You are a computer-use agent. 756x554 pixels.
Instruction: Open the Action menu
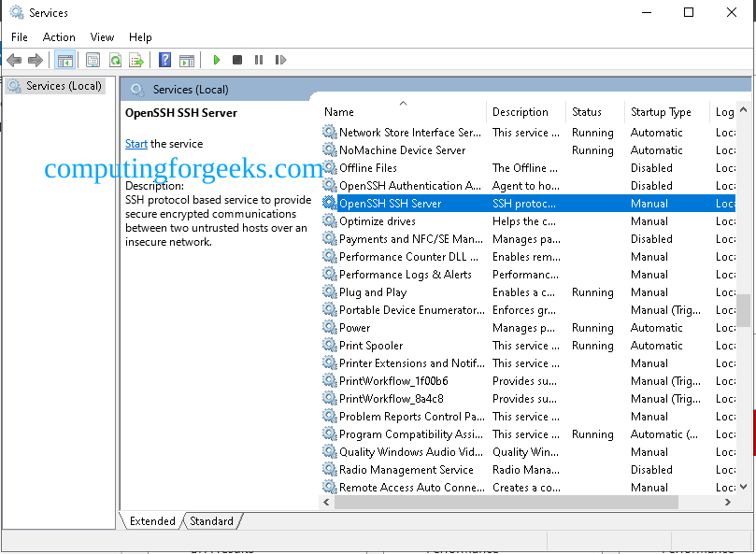59,36
